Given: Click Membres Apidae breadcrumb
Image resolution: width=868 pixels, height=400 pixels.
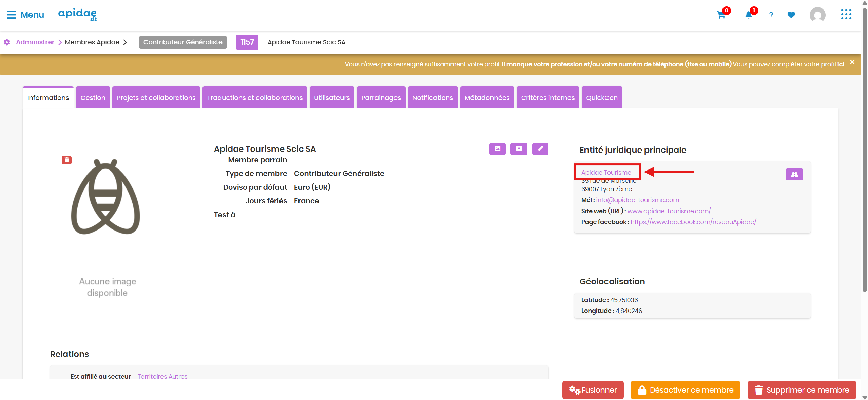Looking at the screenshot, I should click(92, 42).
